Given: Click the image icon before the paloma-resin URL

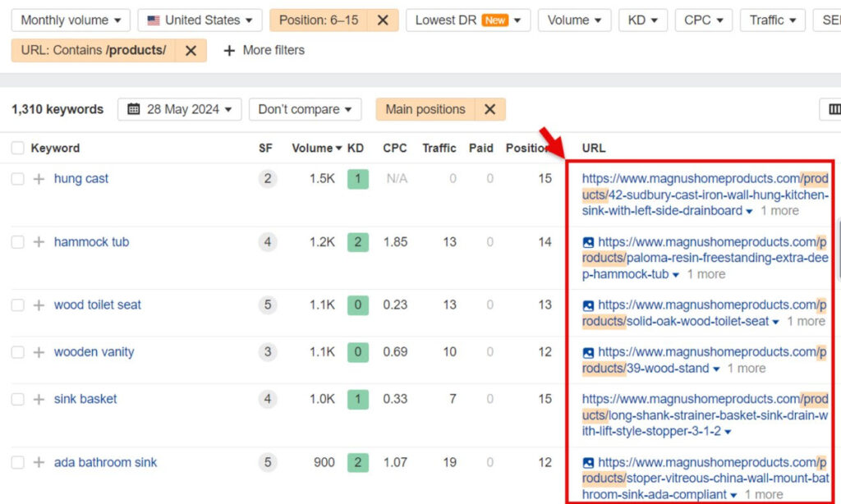Looking at the screenshot, I should point(588,242).
